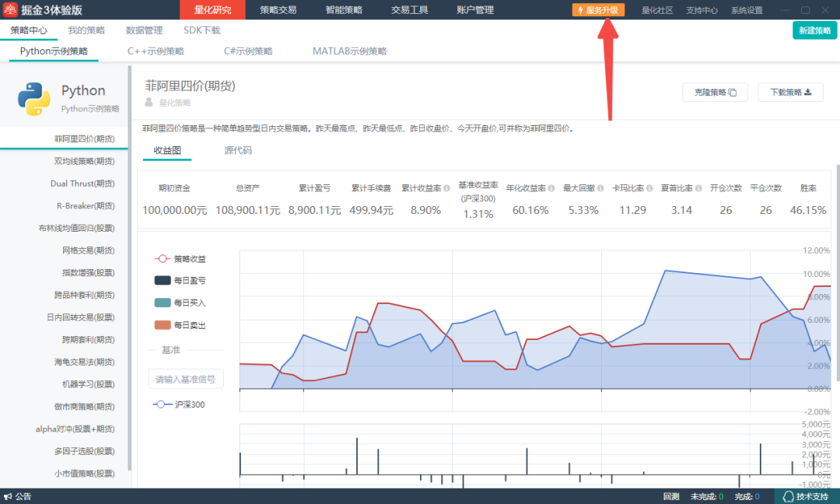Screen dimensions: 840x504
Task: Click the 技术支持 headset icon
Action: (788, 496)
